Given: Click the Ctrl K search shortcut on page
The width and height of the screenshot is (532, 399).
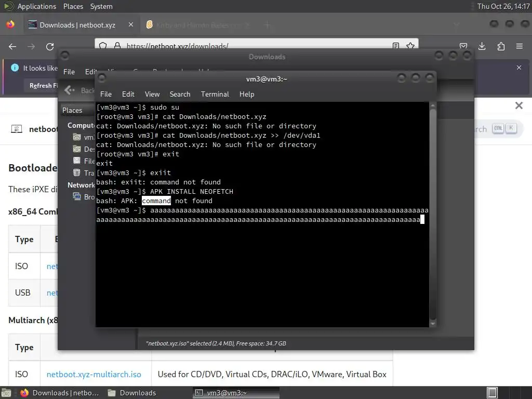Looking at the screenshot, I should coord(505,128).
